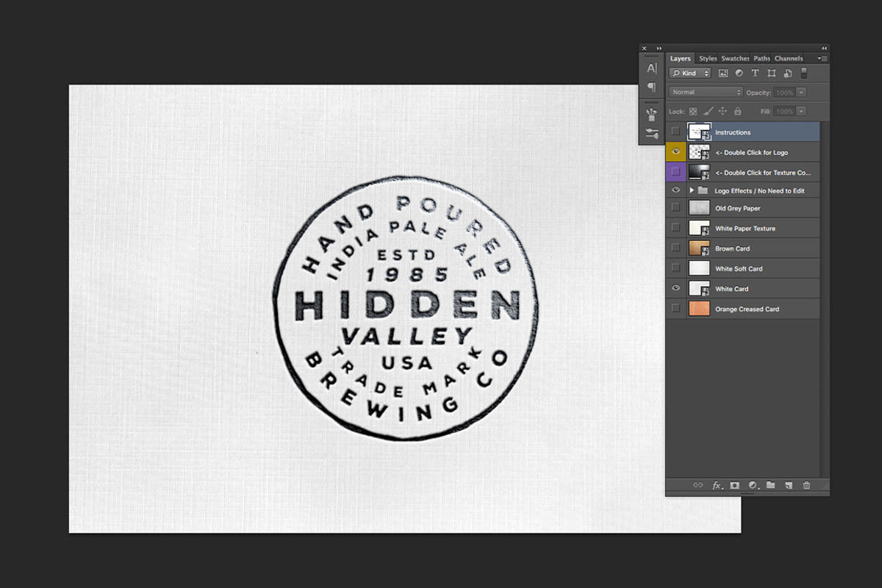
Task: Add a layer style with fx icon
Action: (717, 485)
